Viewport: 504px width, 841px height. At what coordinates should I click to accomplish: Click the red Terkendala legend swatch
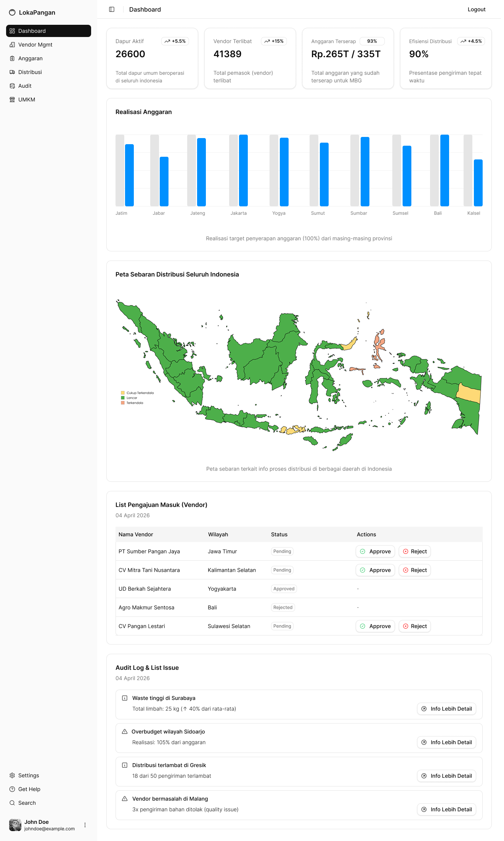click(123, 403)
